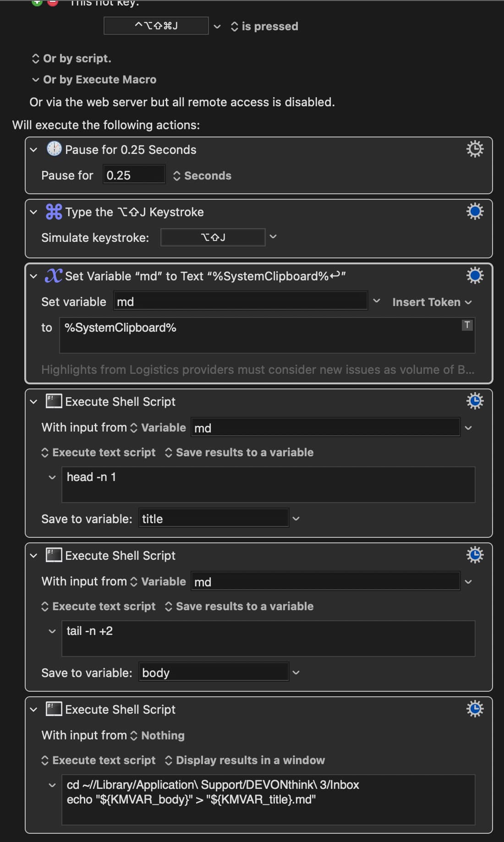The image size is (504, 842).
Task: Toggle the 'is pressed' hot key option
Action: (264, 27)
